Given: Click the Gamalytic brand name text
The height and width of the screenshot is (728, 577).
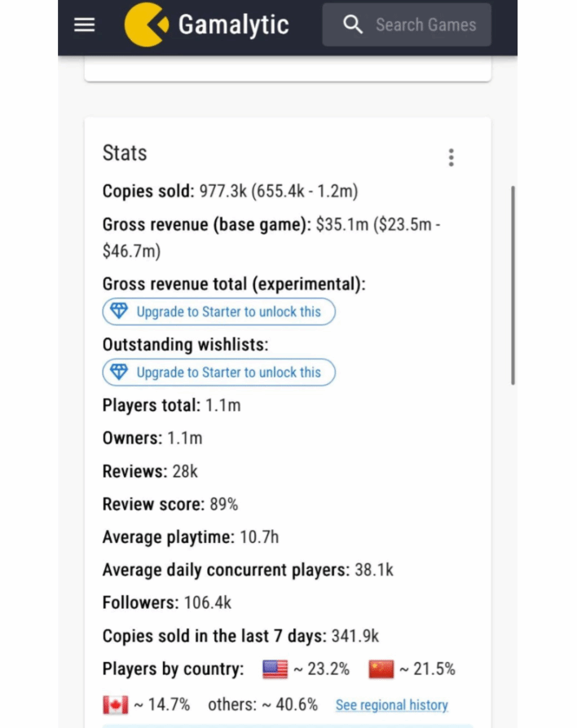Looking at the screenshot, I should point(233,25).
